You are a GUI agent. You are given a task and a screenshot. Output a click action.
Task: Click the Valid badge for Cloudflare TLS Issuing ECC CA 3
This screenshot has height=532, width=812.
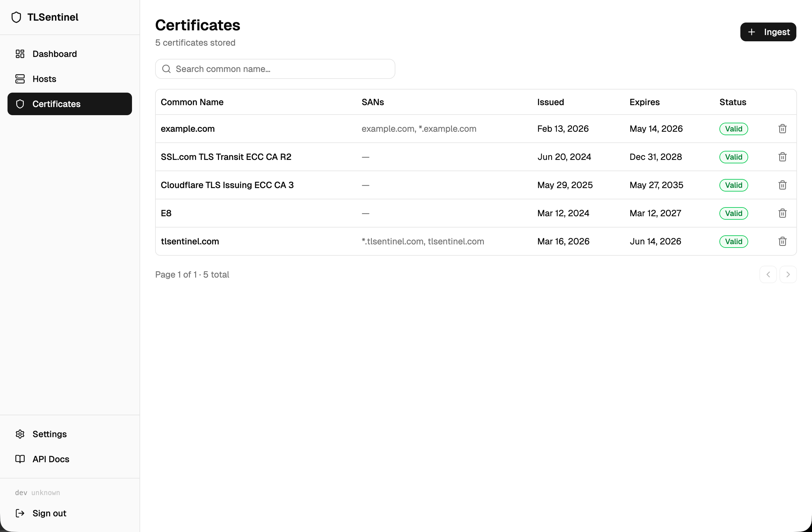(733, 185)
